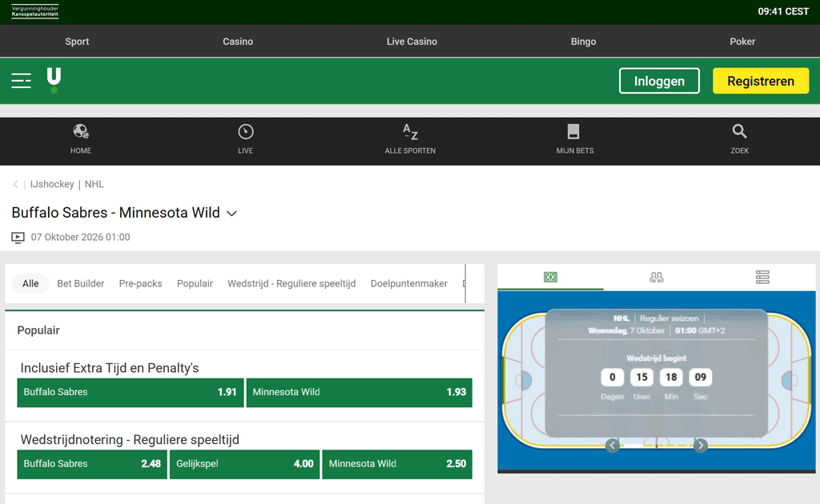Go to next widget slide arrow
820x504 pixels.
(x=700, y=446)
